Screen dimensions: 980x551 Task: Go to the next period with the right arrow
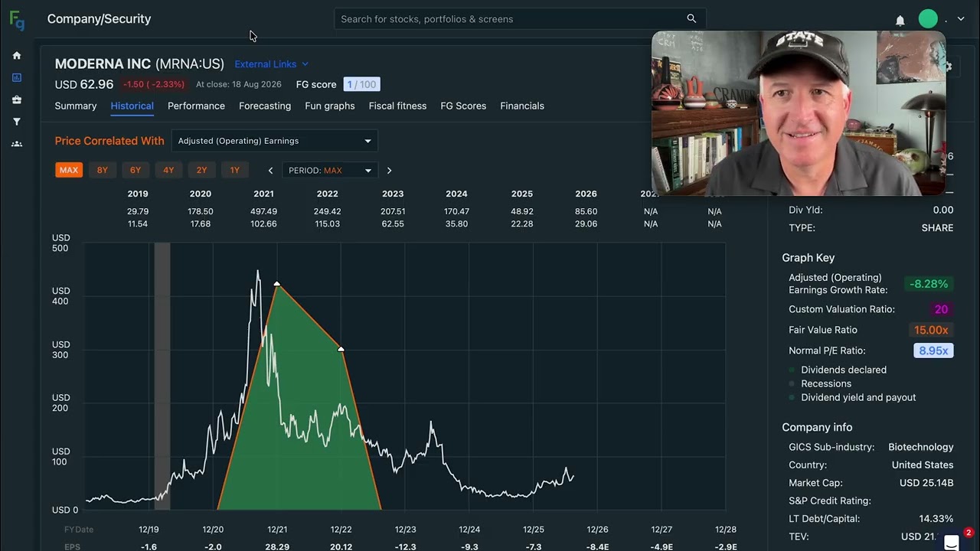(x=389, y=171)
